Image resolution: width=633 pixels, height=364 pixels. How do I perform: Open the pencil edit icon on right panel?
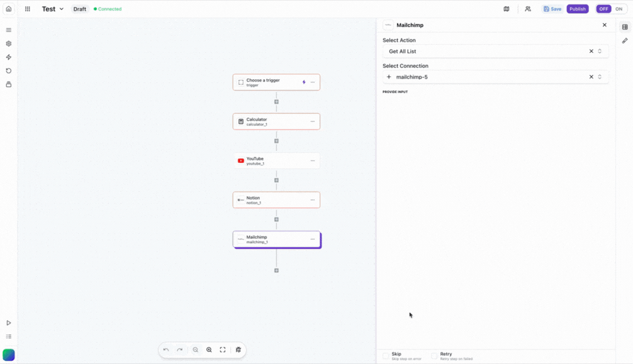coord(625,40)
